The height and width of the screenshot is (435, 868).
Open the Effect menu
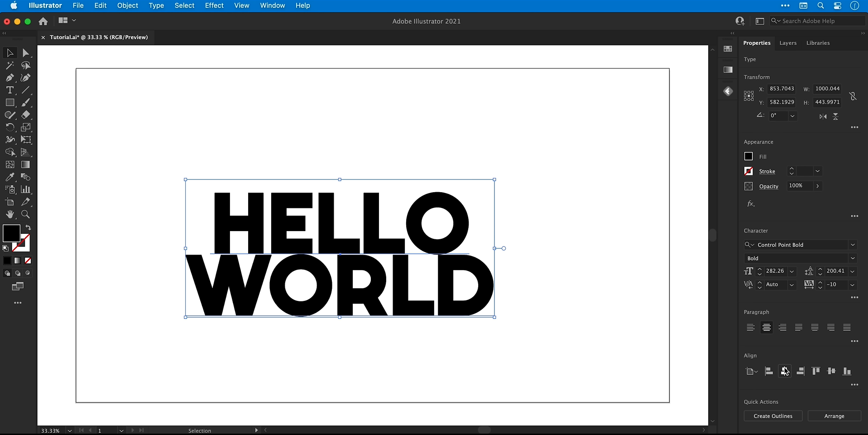214,5
